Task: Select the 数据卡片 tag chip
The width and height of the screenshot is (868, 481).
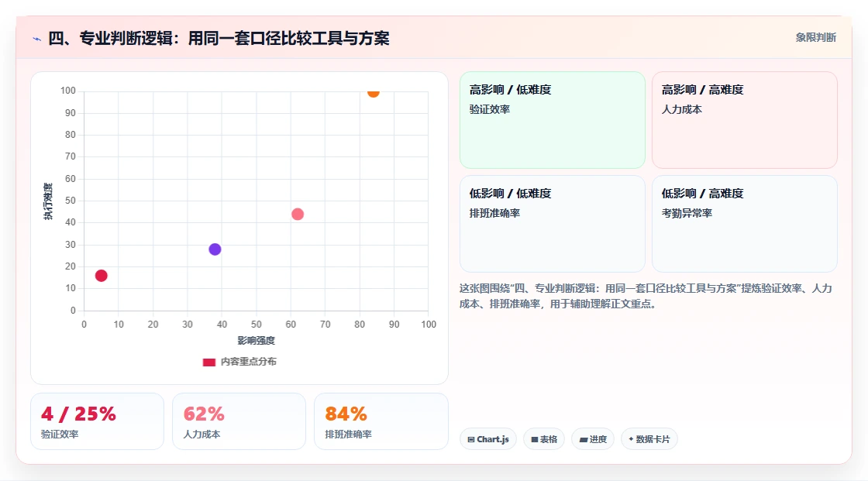Action: coord(649,439)
